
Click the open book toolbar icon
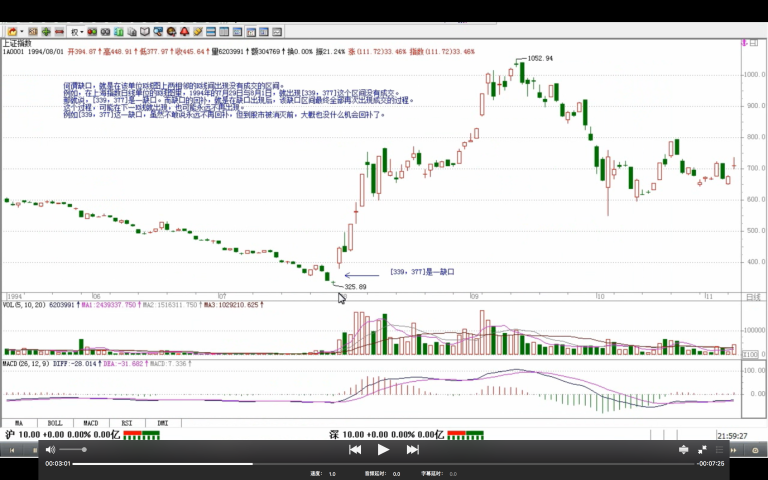click(145, 32)
